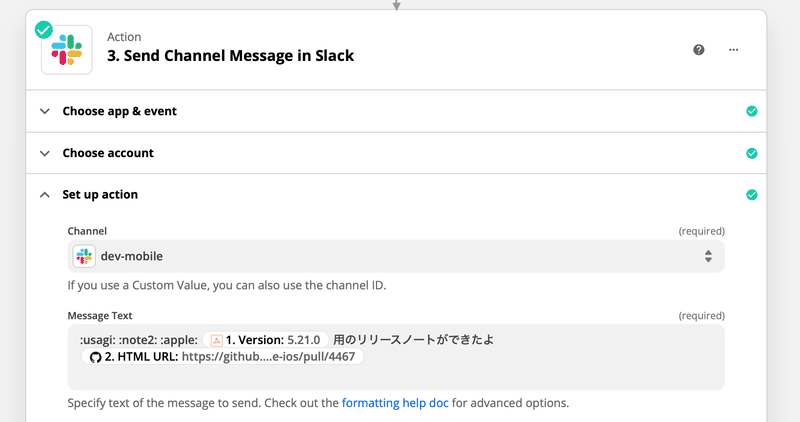Open the three-dot more options menu
Screen dimensions: 800x422
(x=733, y=50)
